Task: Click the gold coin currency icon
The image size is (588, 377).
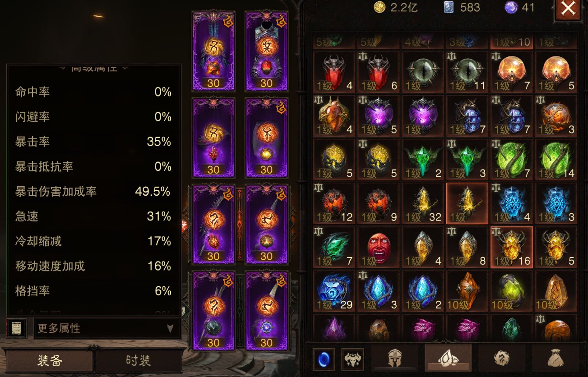Action: click(x=380, y=8)
